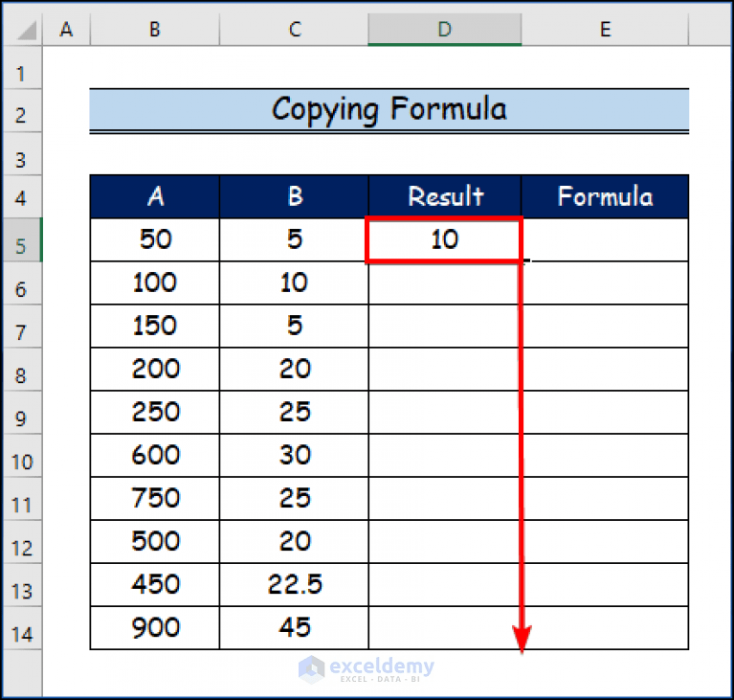Image resolution: width=734 pixels, height=700 pixels.
Task: Click the table header cell labeled A
Action: 154,197
